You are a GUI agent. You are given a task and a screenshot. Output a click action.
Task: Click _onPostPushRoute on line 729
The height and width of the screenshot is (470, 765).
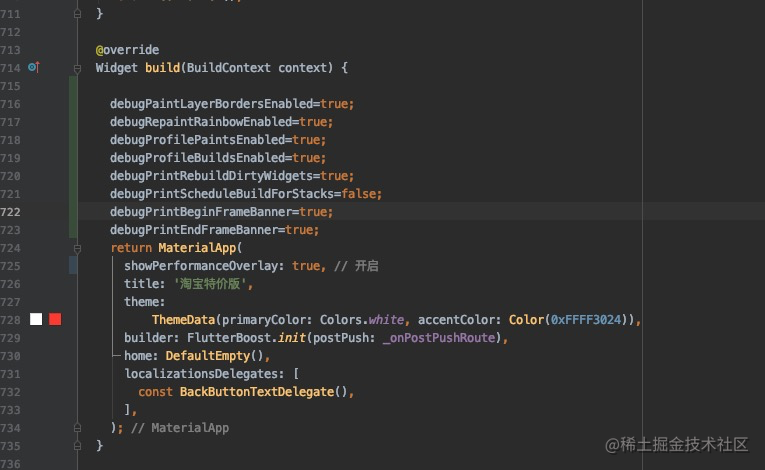(x=439, y=338)
